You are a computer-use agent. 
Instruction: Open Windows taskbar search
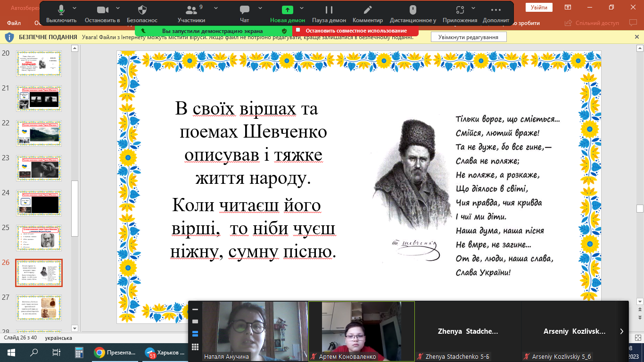click(x=34, y=352)
